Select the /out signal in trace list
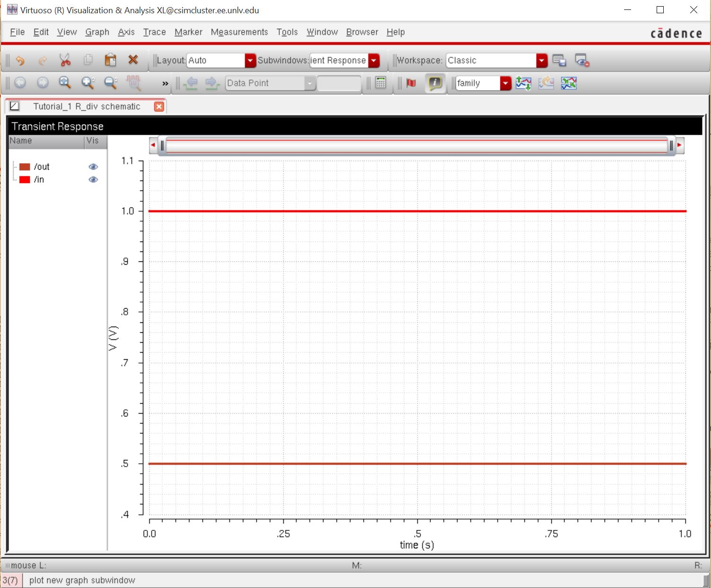 [x=42, y=167]
